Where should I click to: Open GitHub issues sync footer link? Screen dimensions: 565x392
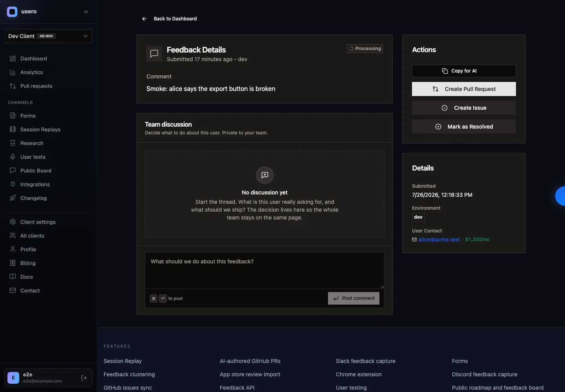point(128,388)
